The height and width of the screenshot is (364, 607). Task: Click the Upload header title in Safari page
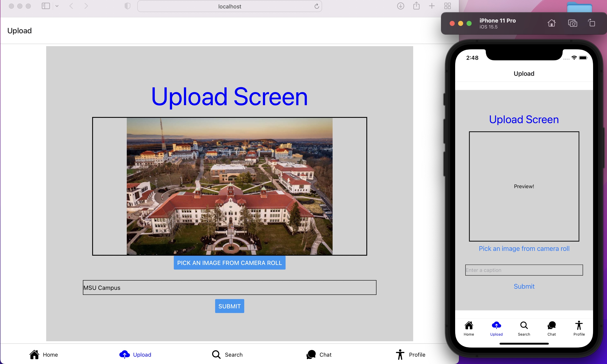pos(19,31)
